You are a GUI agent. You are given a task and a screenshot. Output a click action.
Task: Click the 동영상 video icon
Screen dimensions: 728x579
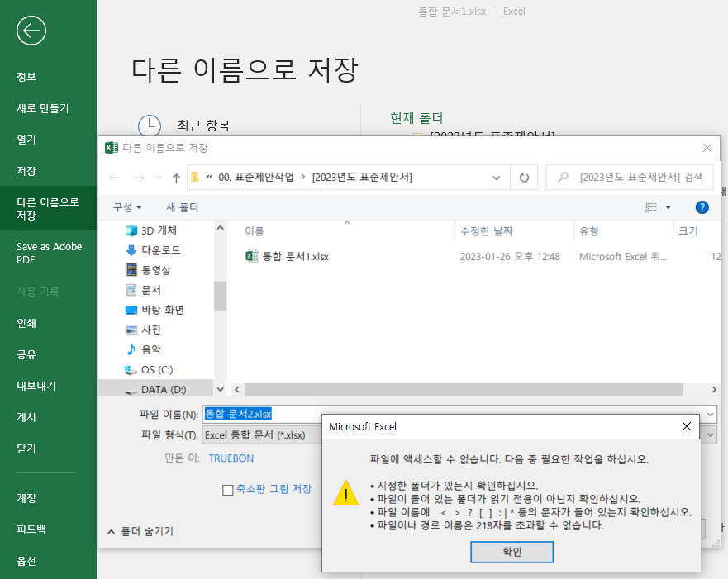coord(131,269)
